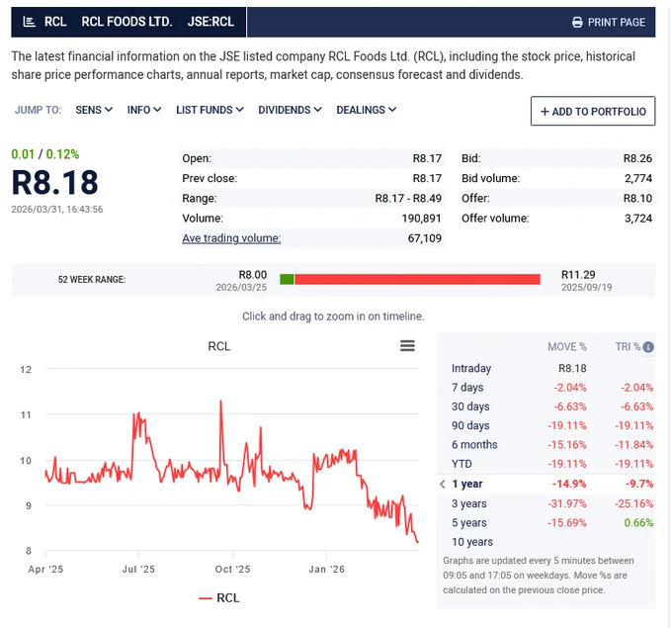672x628 pixels.
Task: Select the 7 days period row
Action: 546,388
